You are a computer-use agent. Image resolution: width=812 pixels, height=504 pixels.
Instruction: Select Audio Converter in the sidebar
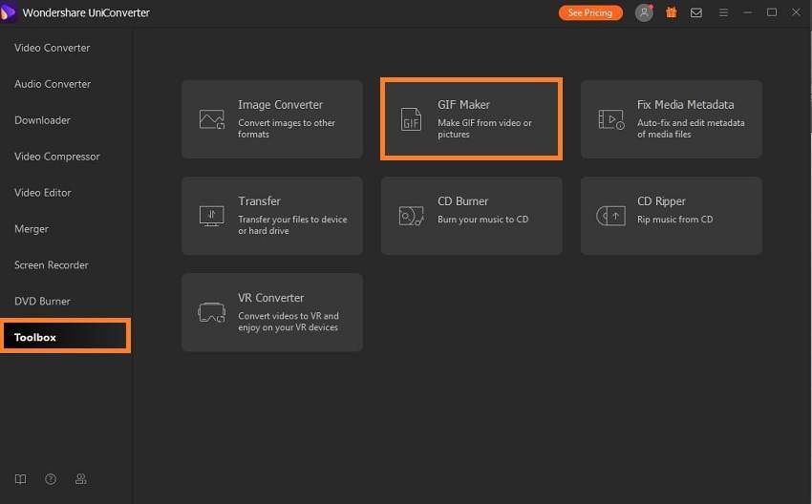[x=53, y=84]
